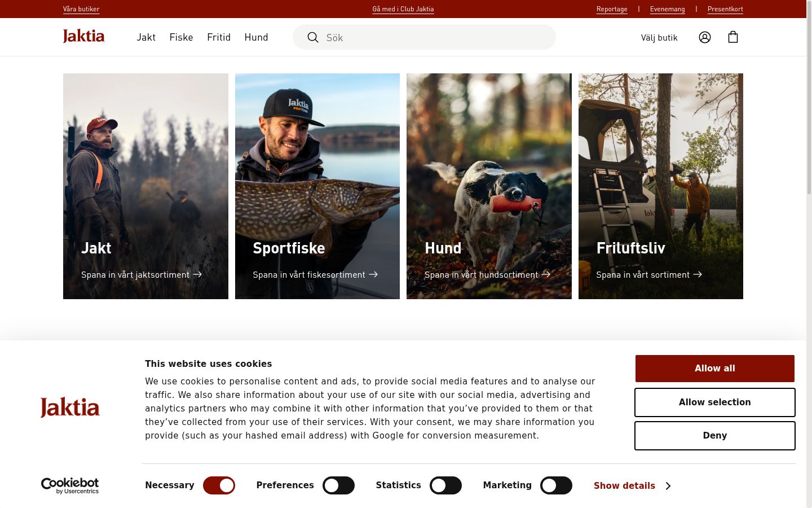Open the Gå med i Club Jaktia link
The image size is (812, 508).
(403, 9)
